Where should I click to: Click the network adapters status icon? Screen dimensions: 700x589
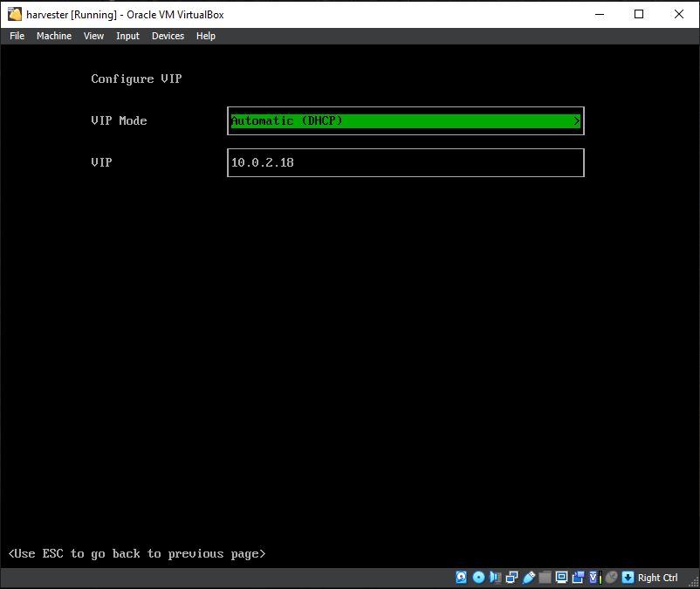pos(513,577)
